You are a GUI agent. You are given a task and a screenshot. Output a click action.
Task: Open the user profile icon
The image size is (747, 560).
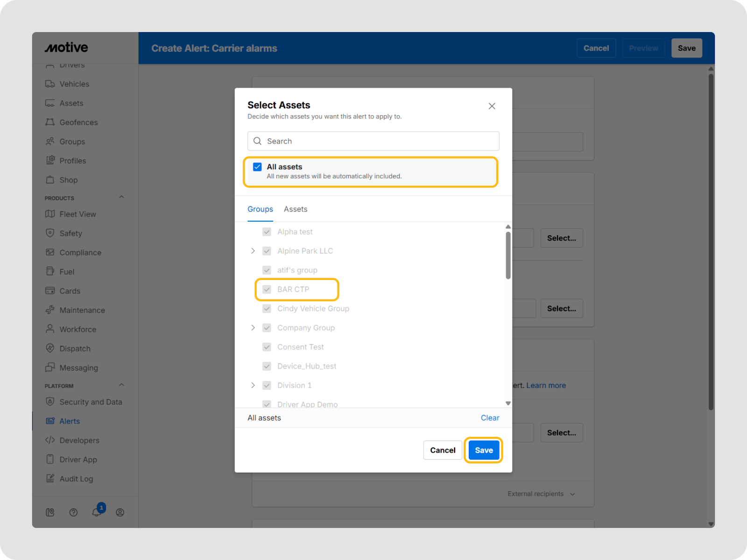[x=120, y=512]
